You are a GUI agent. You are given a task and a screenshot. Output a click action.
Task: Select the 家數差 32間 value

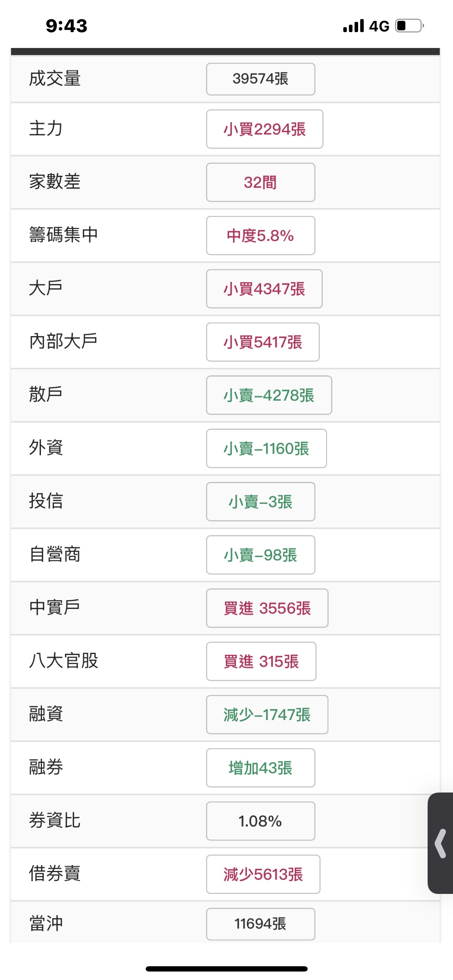(x=260, y=183)
